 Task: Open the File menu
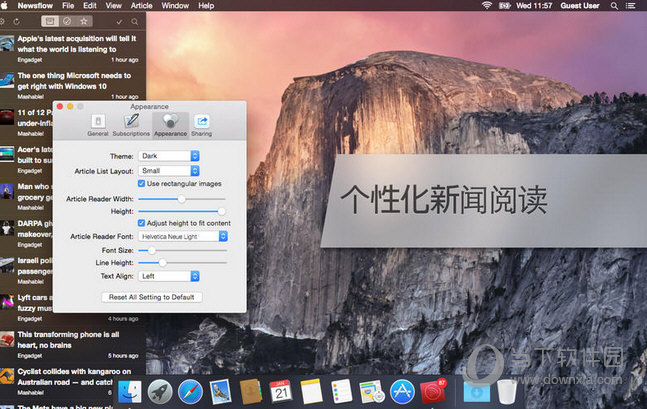click(68, 6)
